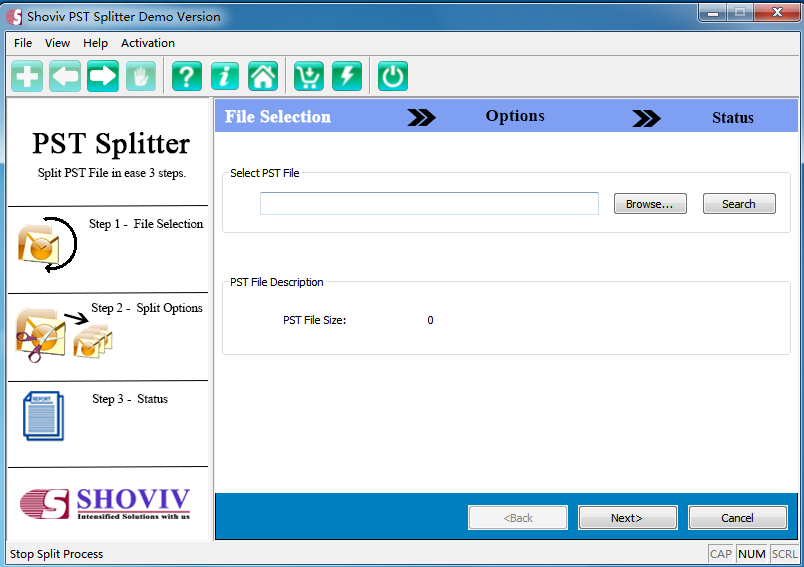
Task: Minimize the Shoviv PST Splitter window
Action: 713,13
